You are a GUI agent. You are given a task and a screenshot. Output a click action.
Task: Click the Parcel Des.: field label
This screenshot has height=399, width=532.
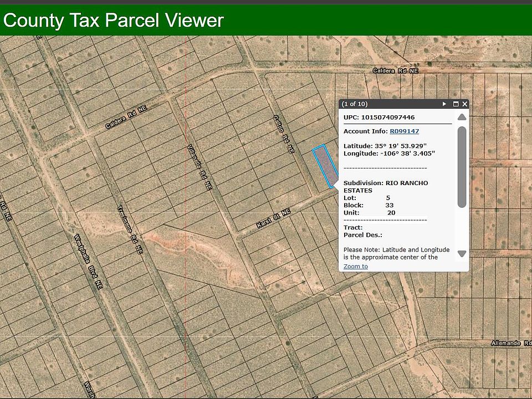[x=362, y=235]
